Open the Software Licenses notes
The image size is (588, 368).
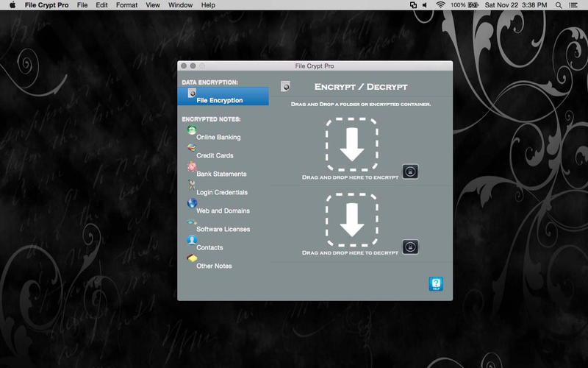223,229
